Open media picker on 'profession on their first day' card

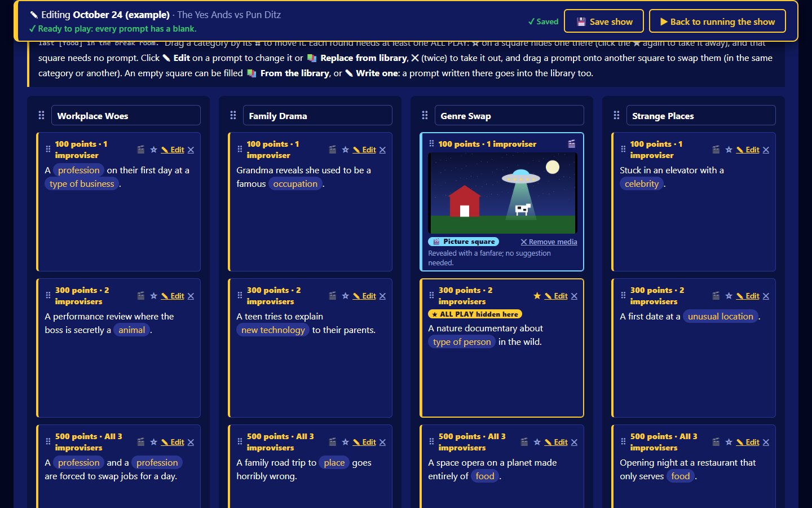coord(141,150)
